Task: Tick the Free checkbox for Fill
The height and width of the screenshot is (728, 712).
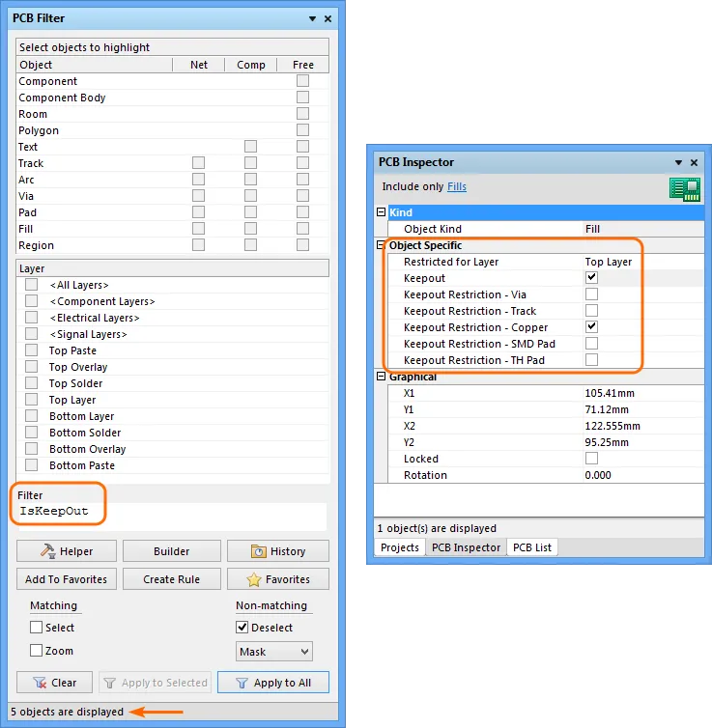Action: (302, 229)
